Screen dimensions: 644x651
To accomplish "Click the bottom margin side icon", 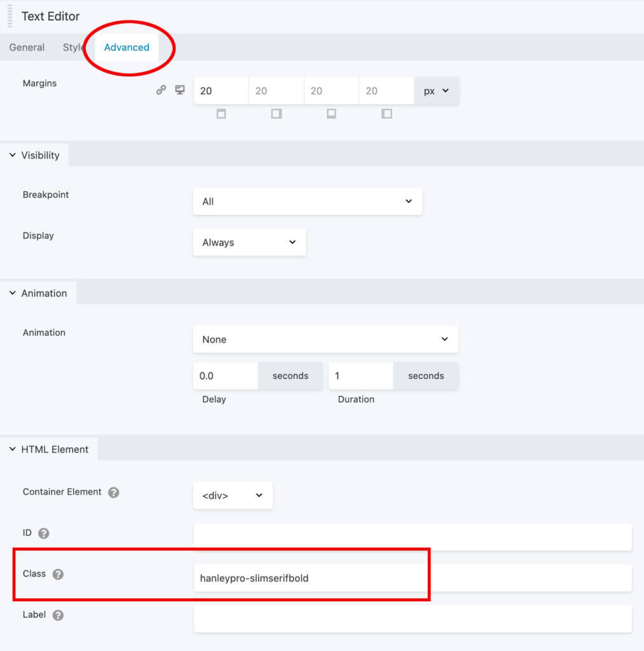I will 331,114.
